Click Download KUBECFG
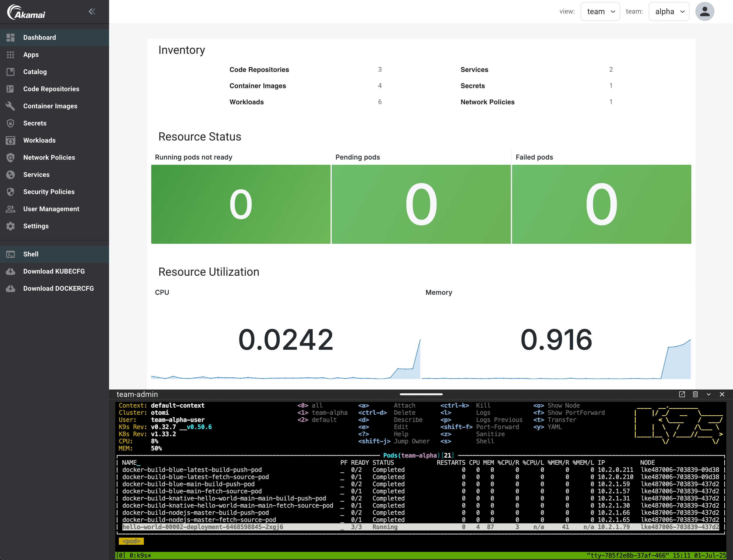Viewport: 733px width, 560px height. (54, 271)
